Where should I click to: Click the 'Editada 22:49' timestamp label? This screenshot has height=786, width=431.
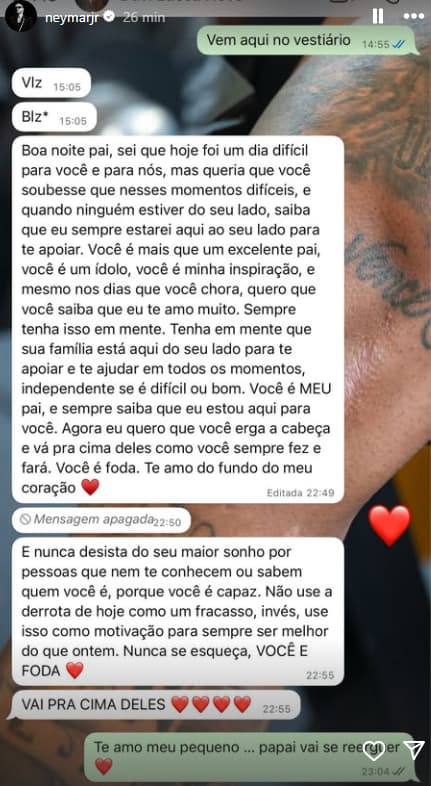pos(300,492)
